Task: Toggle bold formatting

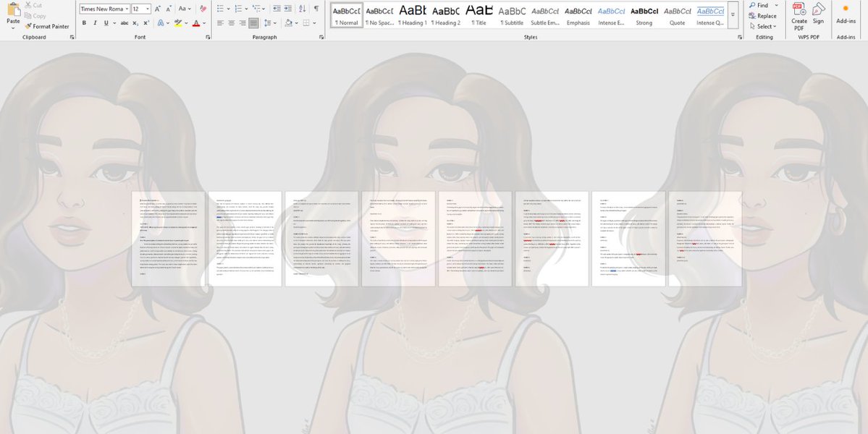Action: [84, 23]
